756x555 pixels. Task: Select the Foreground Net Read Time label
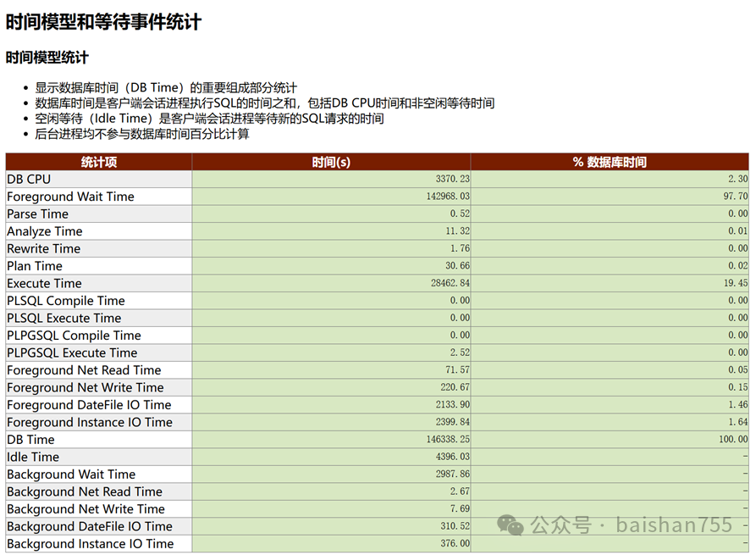[84, 370]
